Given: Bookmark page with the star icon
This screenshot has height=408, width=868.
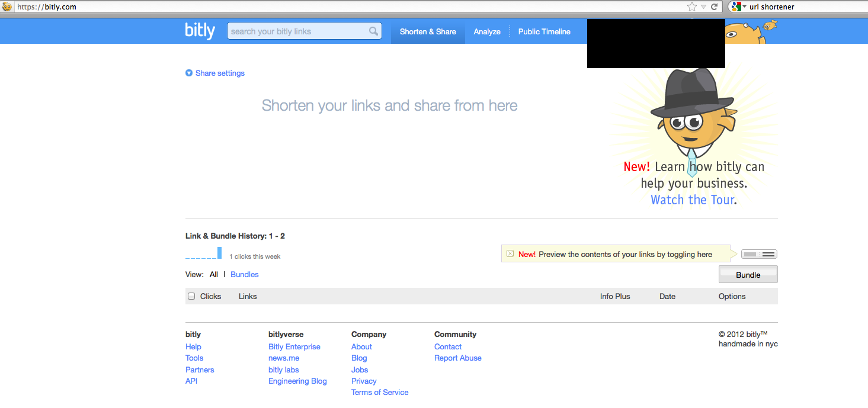Looking at the screenshot, I should pos(692,7).
